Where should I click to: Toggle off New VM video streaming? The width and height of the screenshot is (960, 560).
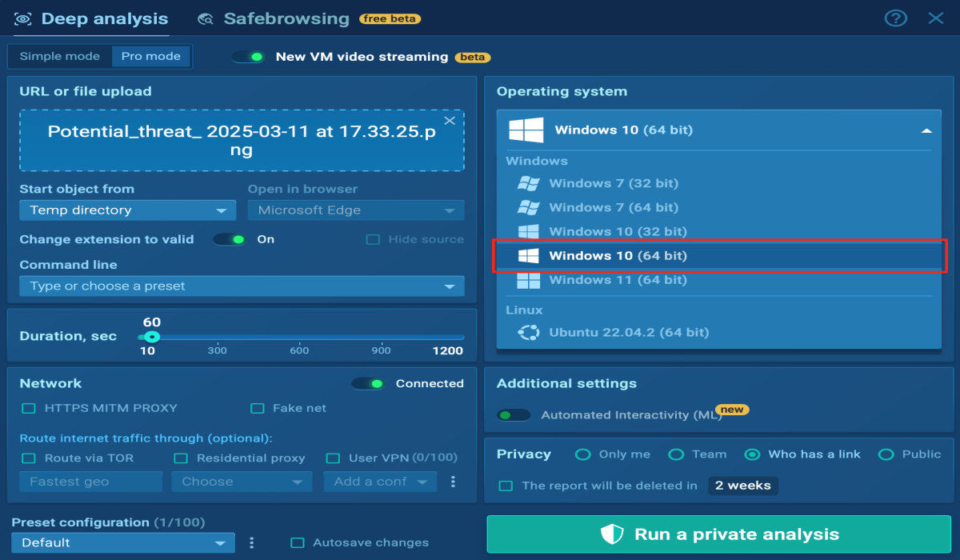248,57
